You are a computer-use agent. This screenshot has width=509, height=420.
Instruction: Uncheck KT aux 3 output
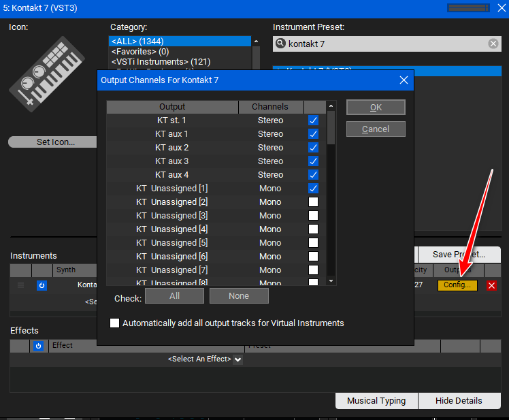313,161
